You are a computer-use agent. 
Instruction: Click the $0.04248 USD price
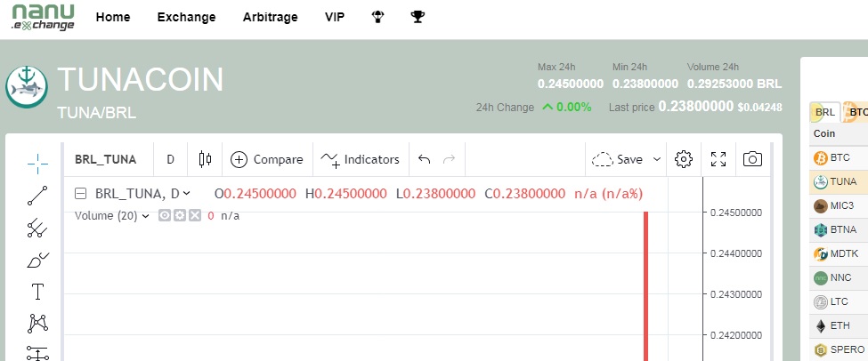[x=759, y=108]
